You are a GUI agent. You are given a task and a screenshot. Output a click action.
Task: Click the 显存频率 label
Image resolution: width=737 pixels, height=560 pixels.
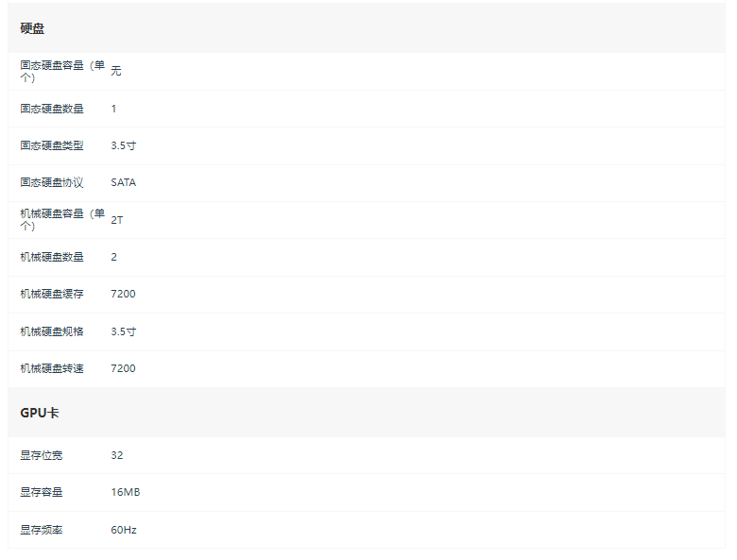coord(41,530)
